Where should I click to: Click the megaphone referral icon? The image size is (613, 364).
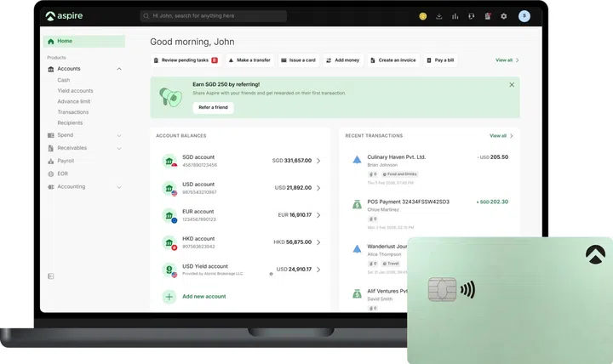point(171,97)
